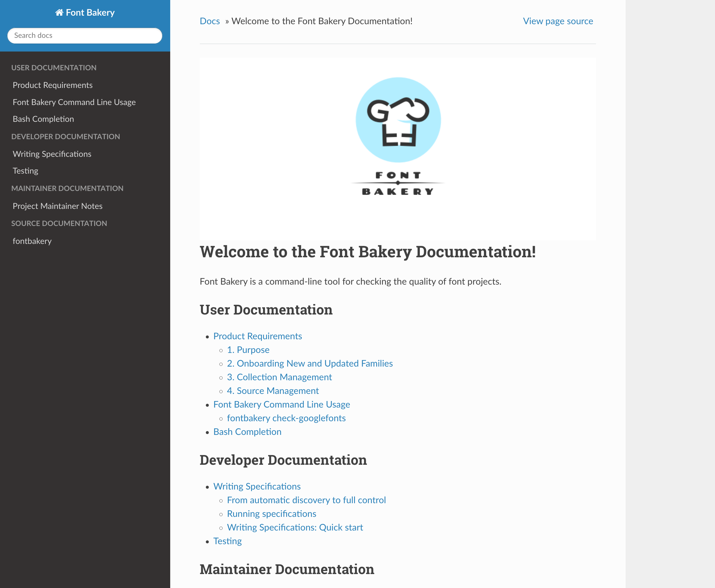Select Font Bakery Command Line Usage in sidebar
Viewport: 715px width, 588px height.
[74, 102]
